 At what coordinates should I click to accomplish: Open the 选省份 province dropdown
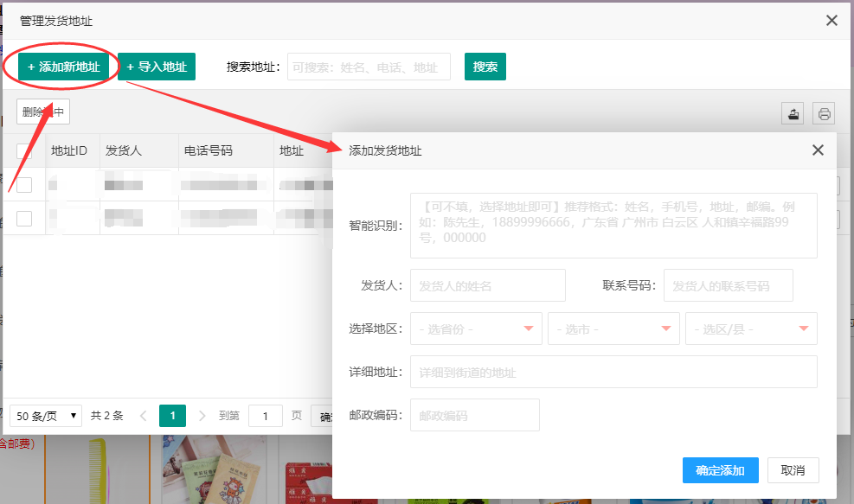pos(476,329)
